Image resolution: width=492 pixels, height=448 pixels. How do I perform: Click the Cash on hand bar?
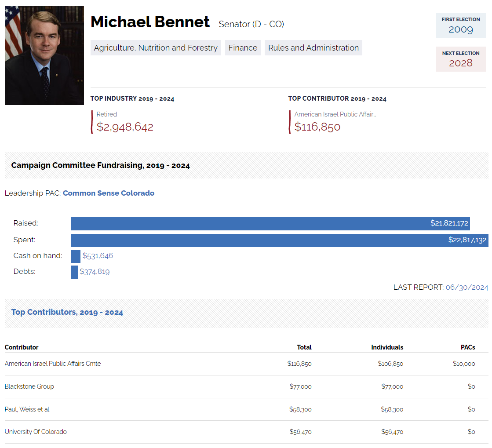pos(76,256)
